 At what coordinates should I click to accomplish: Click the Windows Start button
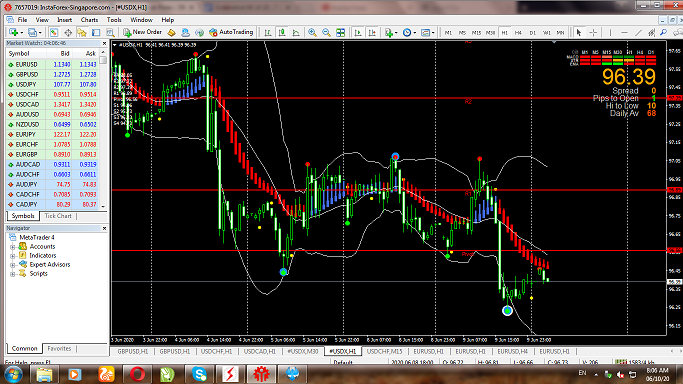[13, 374]
